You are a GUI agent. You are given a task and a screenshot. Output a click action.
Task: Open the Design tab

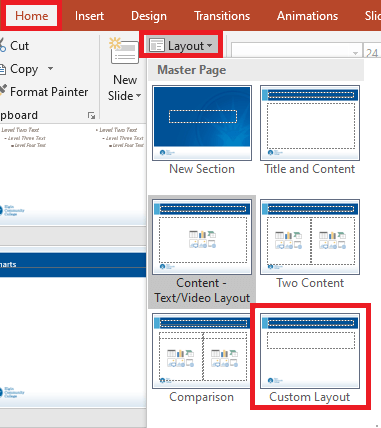pyautogui.click(x=149, y=16)
